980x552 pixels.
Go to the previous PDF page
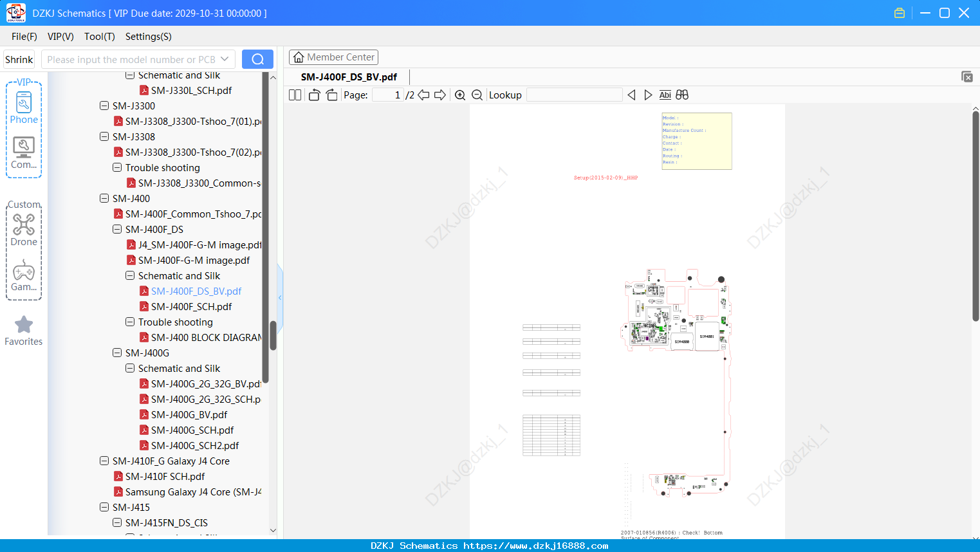pos(423,95)
